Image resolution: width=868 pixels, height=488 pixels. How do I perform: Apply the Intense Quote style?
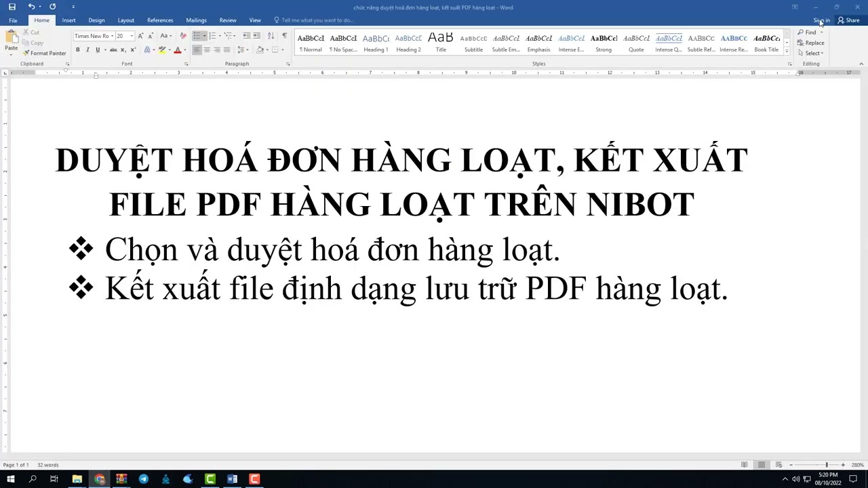click(669, 43)
